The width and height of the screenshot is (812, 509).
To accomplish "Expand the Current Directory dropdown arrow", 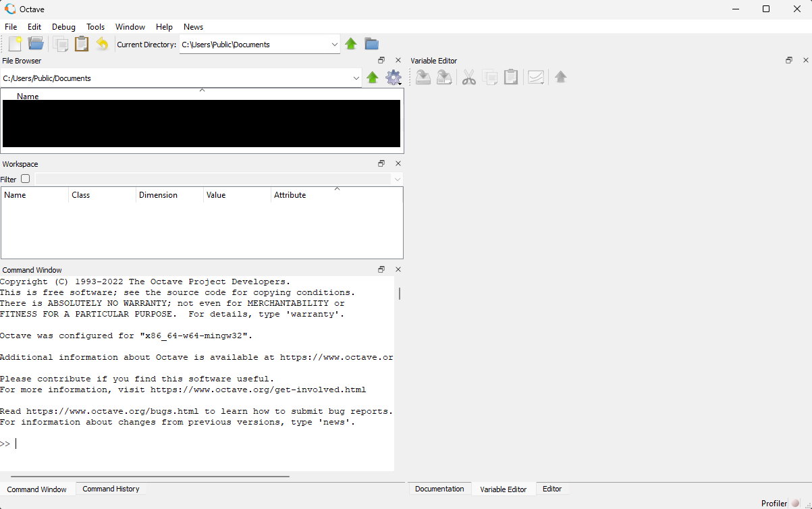I will click(335, 45).
